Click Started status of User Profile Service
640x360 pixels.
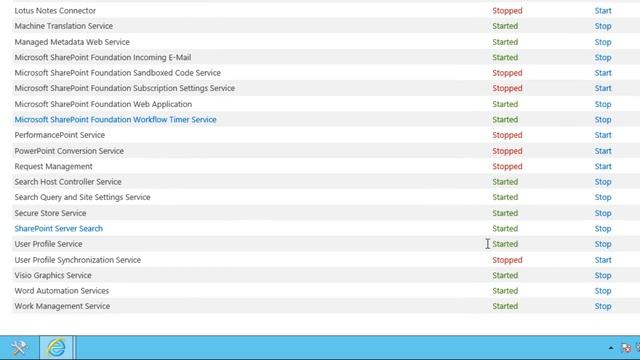click(x=505, y=244)
